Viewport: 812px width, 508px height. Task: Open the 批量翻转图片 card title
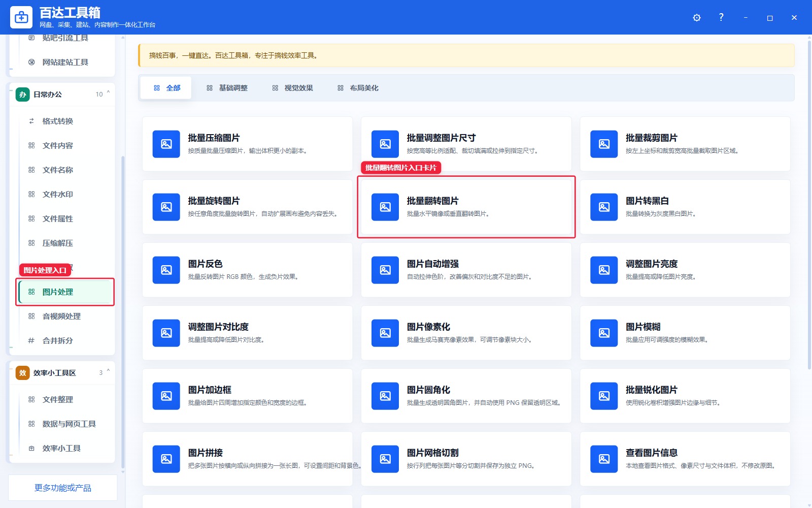(x=432, y=201)
